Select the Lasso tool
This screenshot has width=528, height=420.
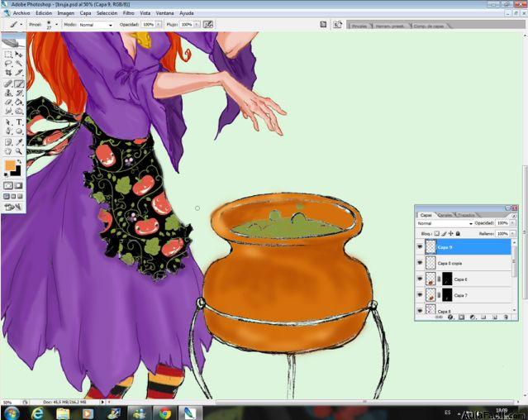pos(8,64)
